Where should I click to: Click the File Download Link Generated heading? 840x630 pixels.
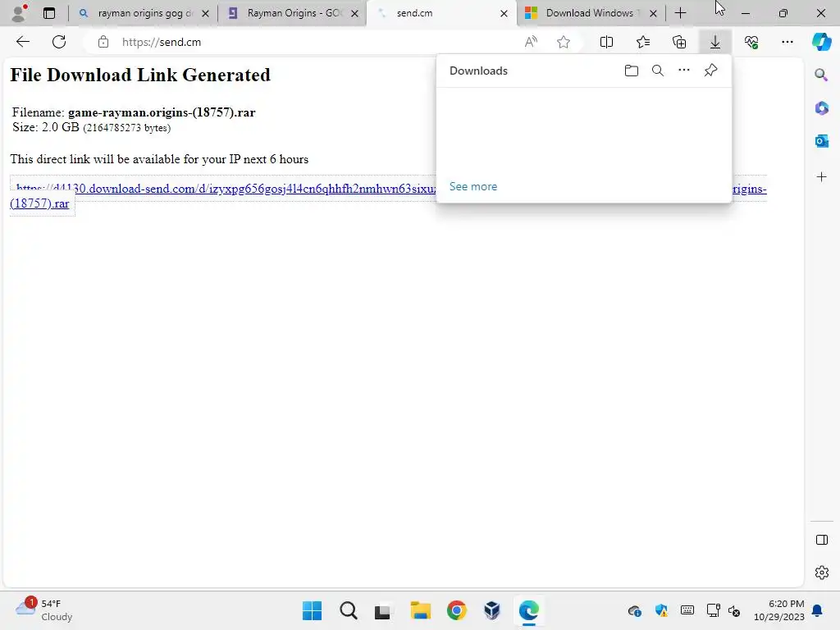(140, 75)
